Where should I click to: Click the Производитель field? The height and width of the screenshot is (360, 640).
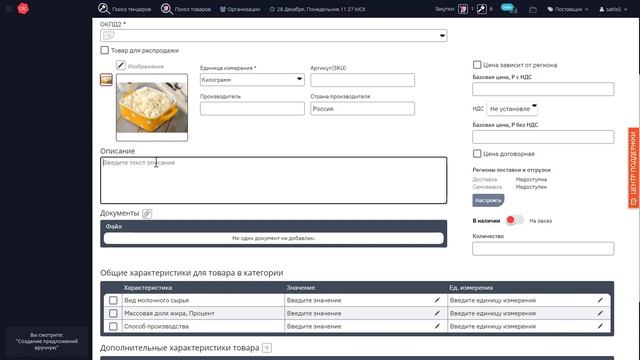tap(252, 109)
